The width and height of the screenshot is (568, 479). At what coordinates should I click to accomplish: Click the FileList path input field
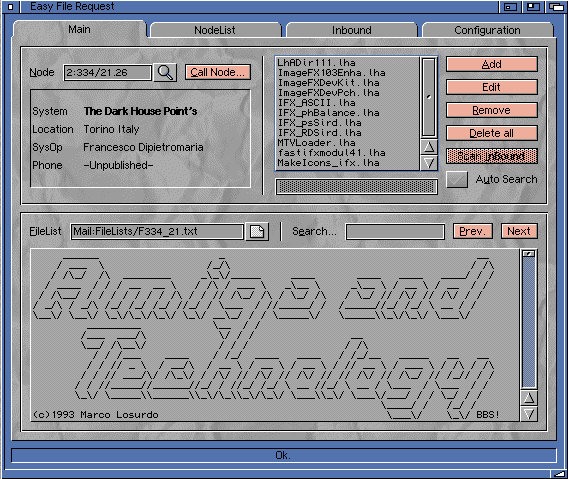click(x=157, y=232)
